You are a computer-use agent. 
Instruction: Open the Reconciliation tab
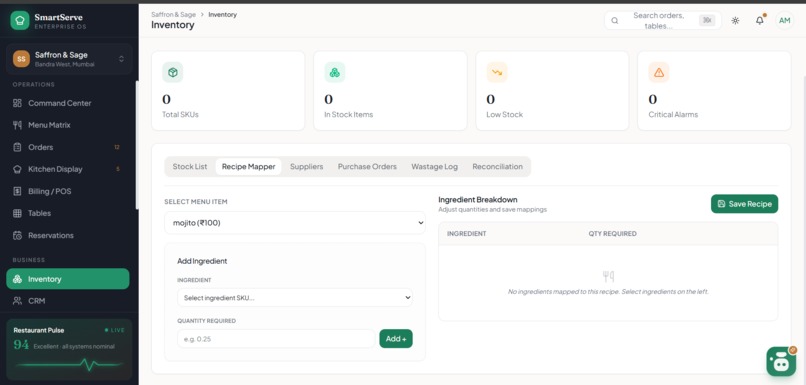tap(498, 167)
